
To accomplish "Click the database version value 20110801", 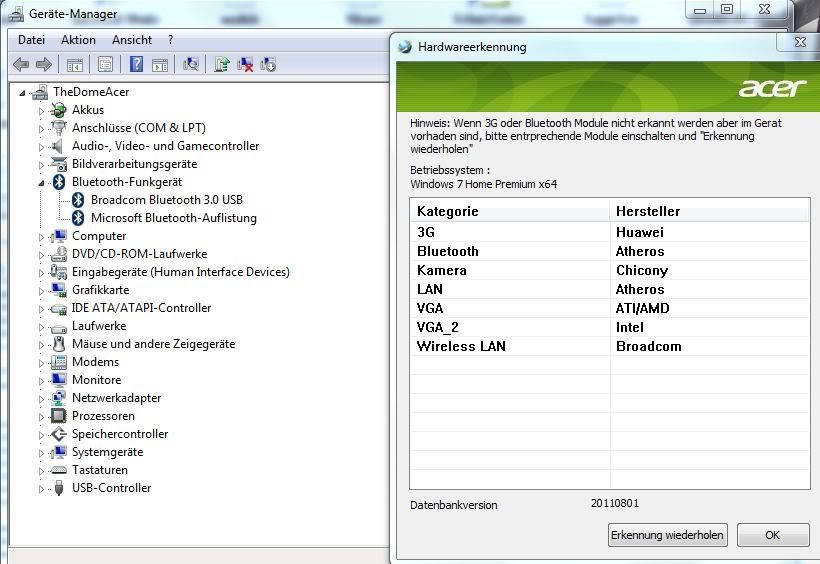I will coord(614,503).
